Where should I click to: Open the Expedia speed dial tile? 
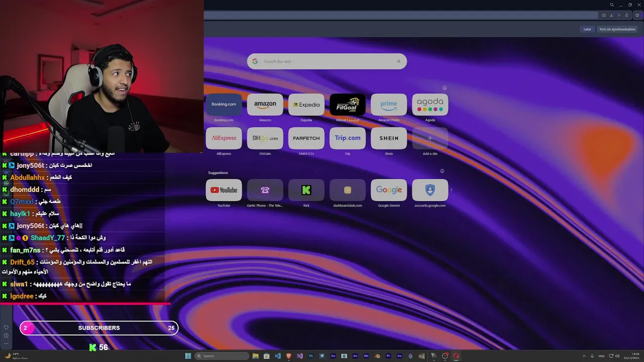(x=306, y=105)
